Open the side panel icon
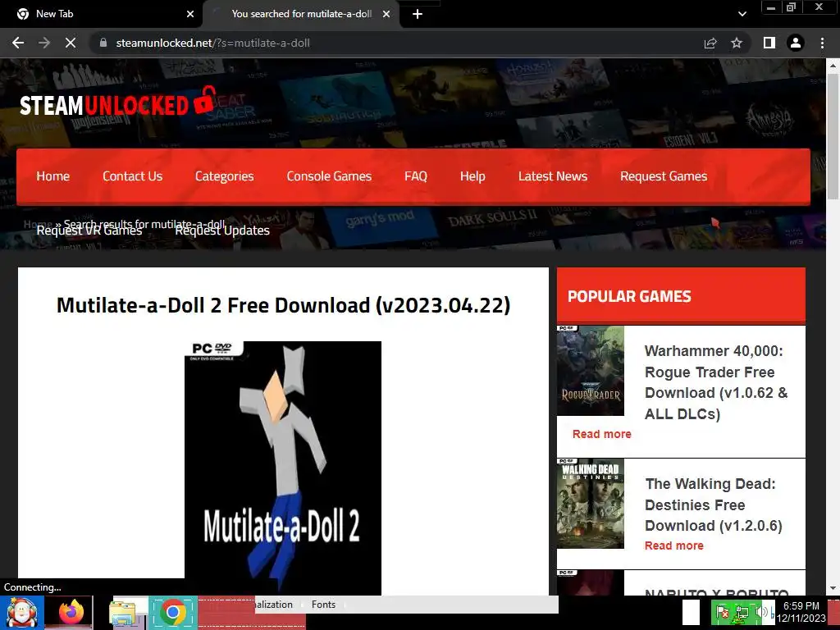Screen dimensions: 840x630 tap(769, 43)
